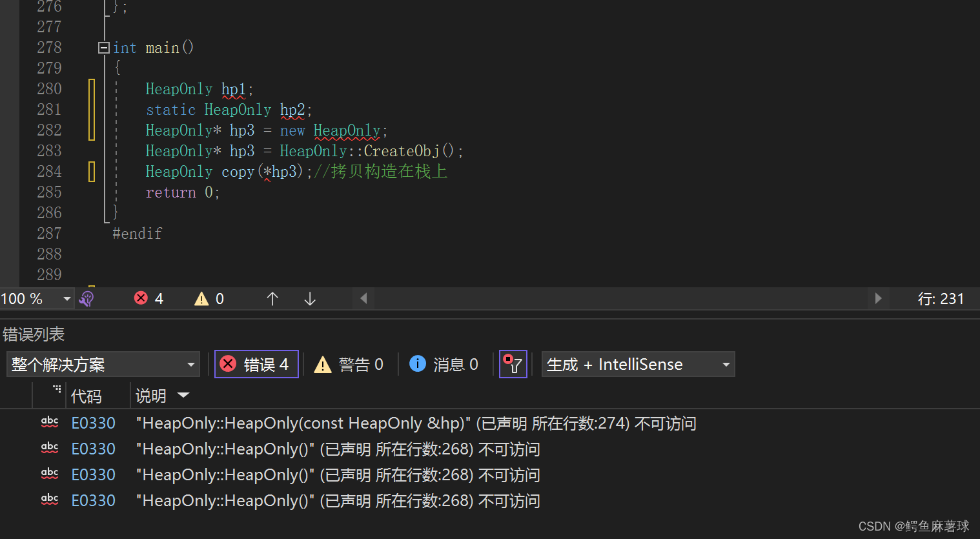Toggle the 错误 4 errors filter
This screenshot has height=539, width=980.
point(256,364)
